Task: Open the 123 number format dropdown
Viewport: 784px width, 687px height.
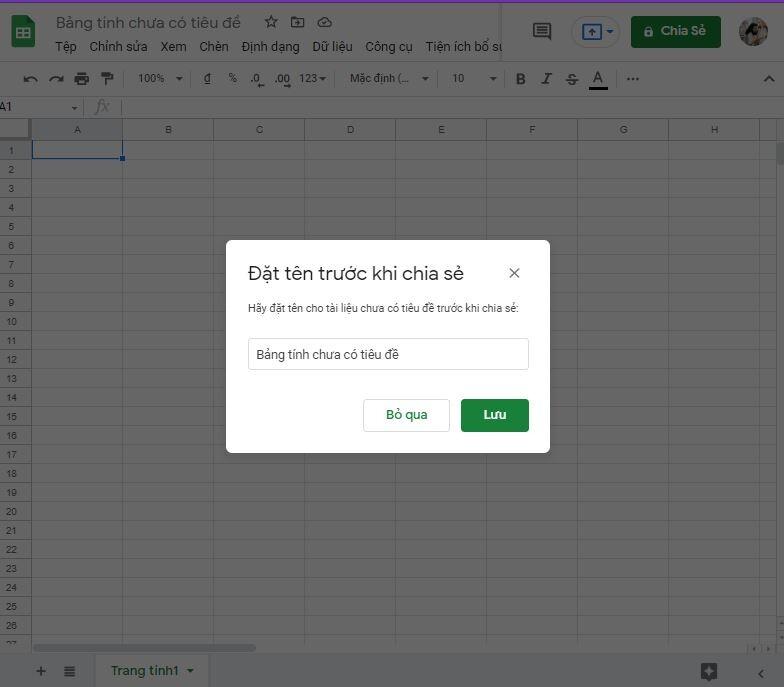Action: point(312,78)
